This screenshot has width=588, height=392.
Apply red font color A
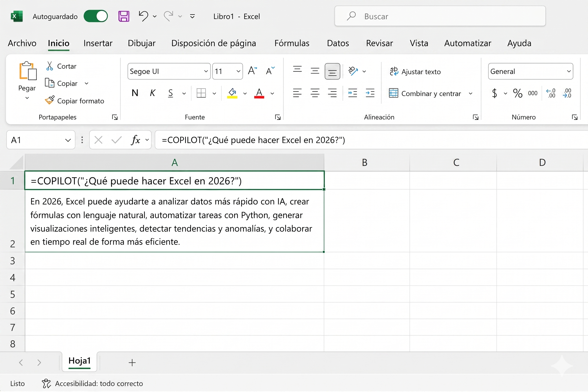pyautogui.click(x=259, y=93)
